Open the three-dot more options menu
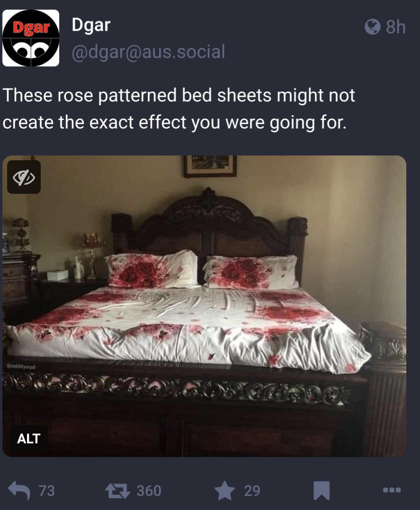This screenshot has height=510, width=420. click(x=392, y=490)
